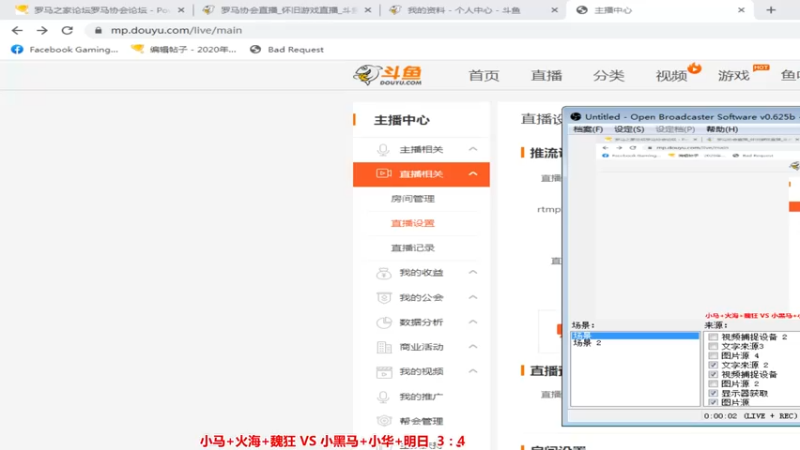The image size is (800, 450).
Task: Open 直播设置 in the sidebar
Action: 413,223
